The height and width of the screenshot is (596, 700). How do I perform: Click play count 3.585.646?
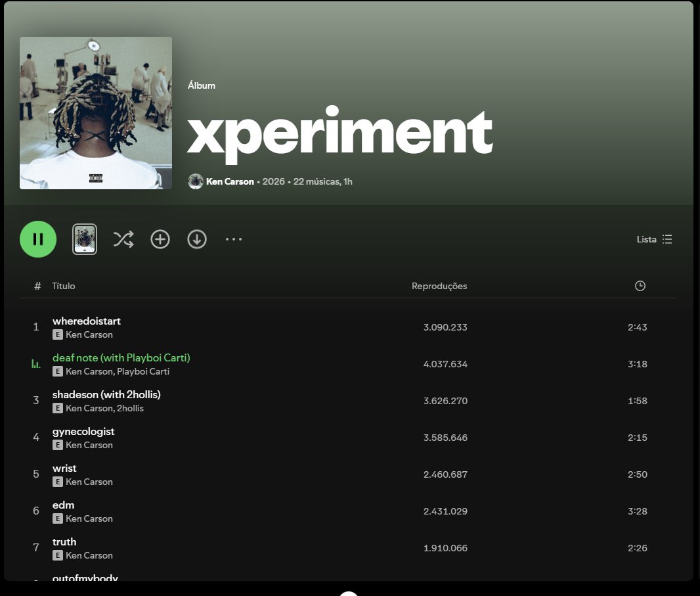pos(445,438)
